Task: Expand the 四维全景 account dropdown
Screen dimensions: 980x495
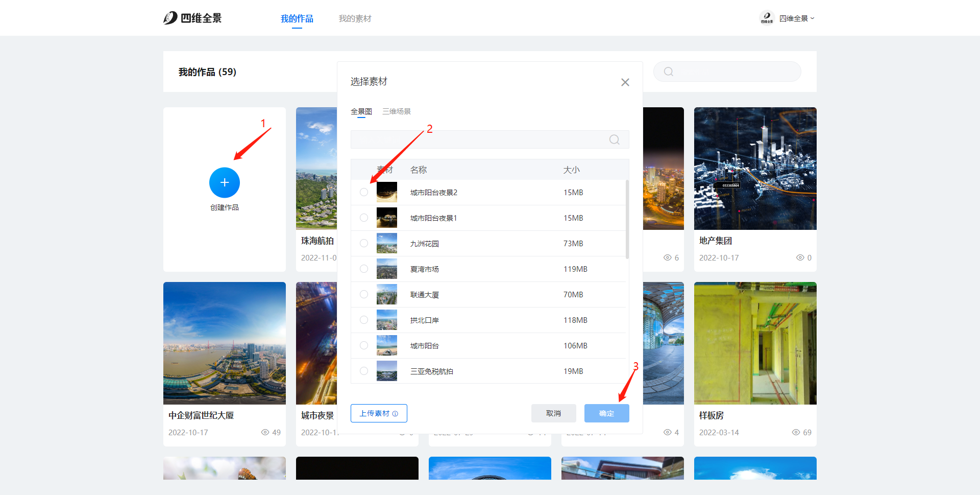Action: (x=797, y=18)
